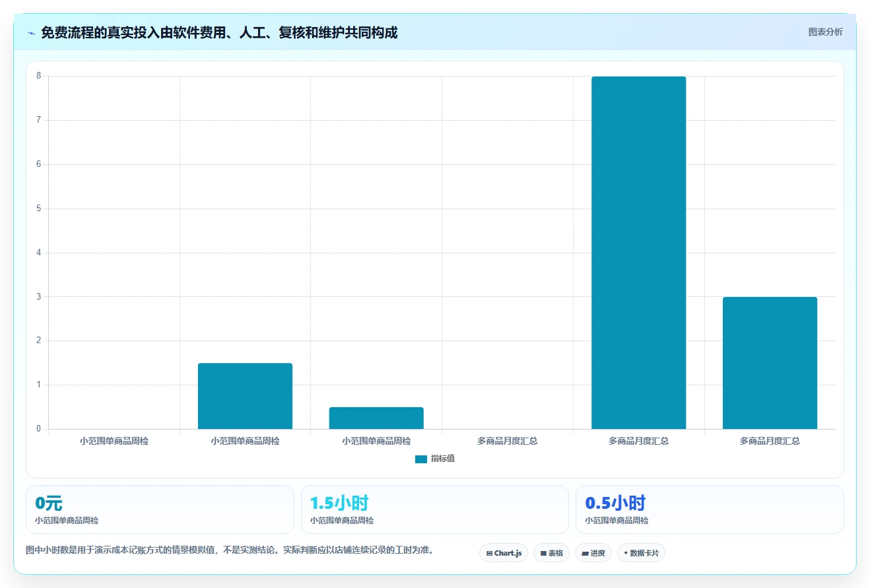Click the sparkle icon in the 数据卡片 chip
The image size is (870, 588).
pyautogui.click(x=626, y=553)
